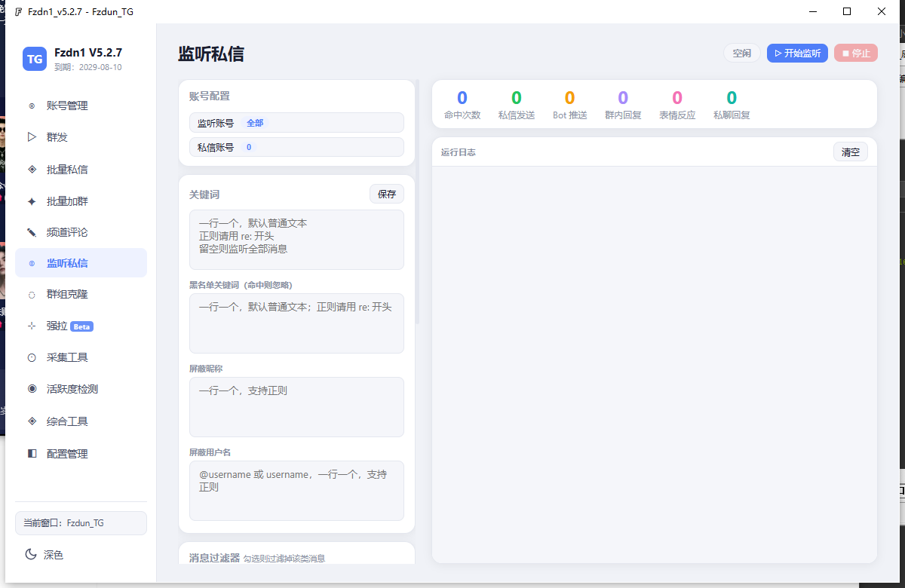Click the Bot 推送 counter
Screen dimensions: 905x588
point(569,105)
